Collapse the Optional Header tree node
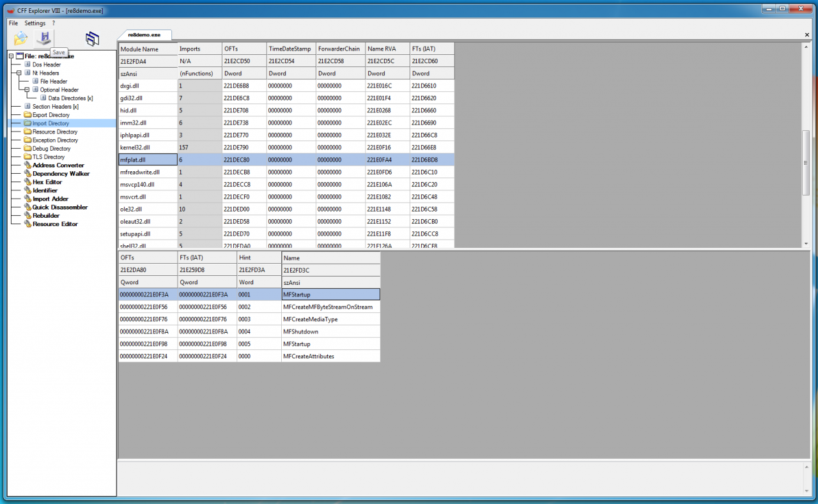The height and width of the screenshot is (504, 818). tap(26, 89)
